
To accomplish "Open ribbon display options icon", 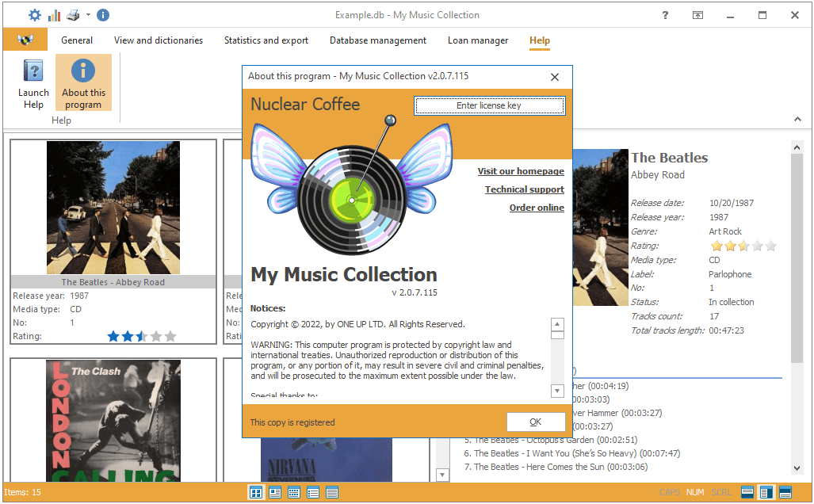I will click(x=697, y=15).
